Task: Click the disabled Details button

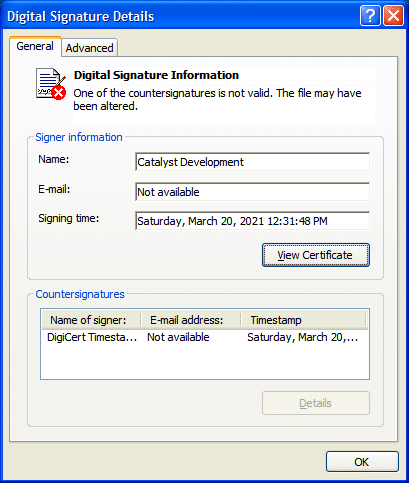Action: [316, 403]
